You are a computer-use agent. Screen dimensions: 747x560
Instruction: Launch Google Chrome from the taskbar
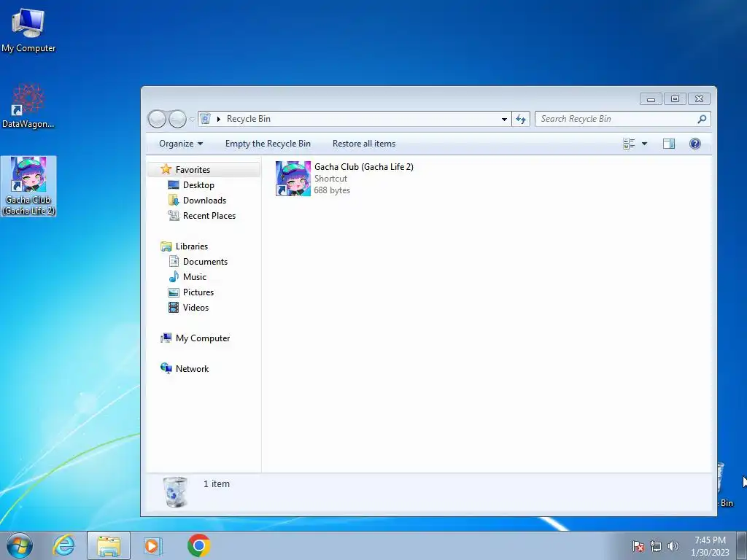pyautogui.click(x=198, y=545)
